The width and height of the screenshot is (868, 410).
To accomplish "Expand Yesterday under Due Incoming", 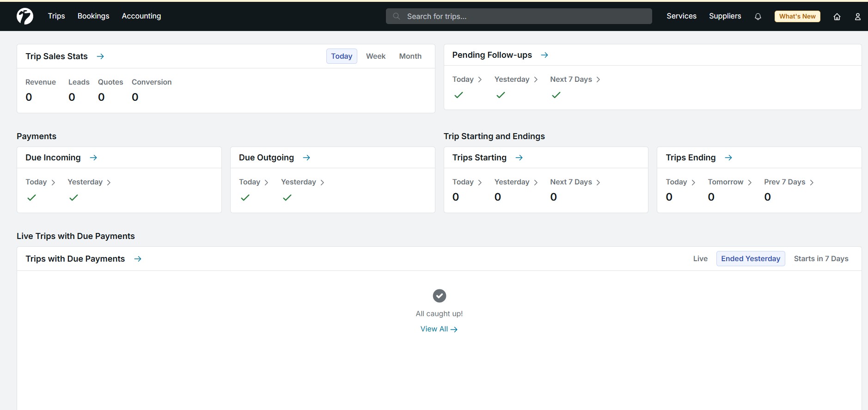I will coord(89,182).
